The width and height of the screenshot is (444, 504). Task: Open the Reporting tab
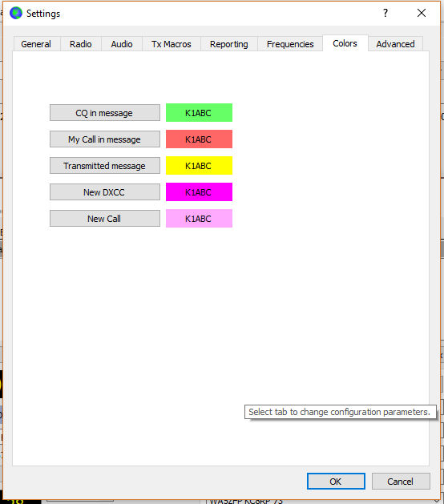tap(229, 44)
